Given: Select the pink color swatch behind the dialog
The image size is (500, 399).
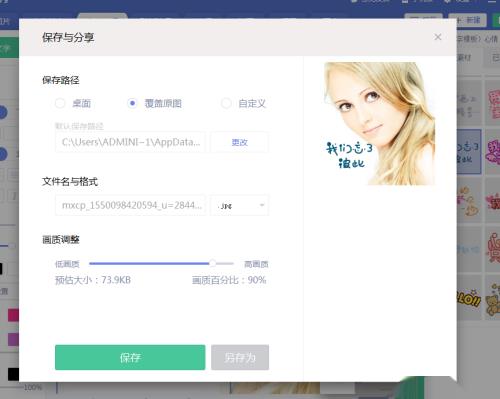Looking at the screenshot, I should click(13, 315).
